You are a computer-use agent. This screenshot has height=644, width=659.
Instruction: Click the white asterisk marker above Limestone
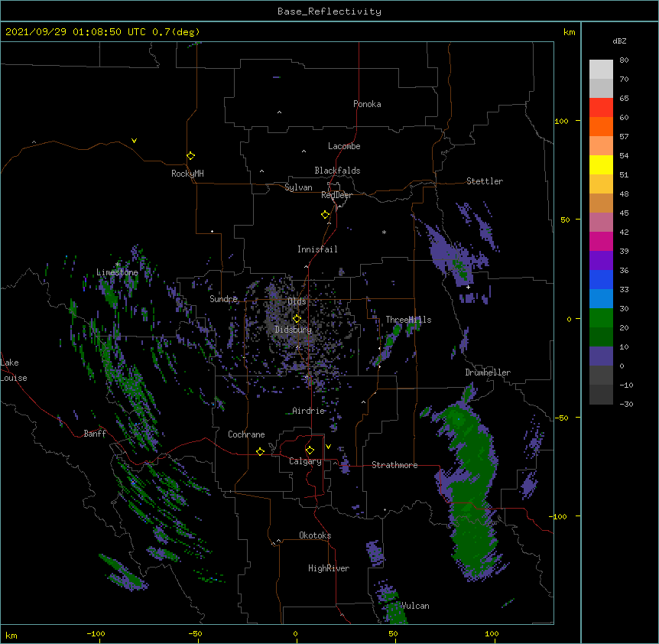tap(118, 265)
